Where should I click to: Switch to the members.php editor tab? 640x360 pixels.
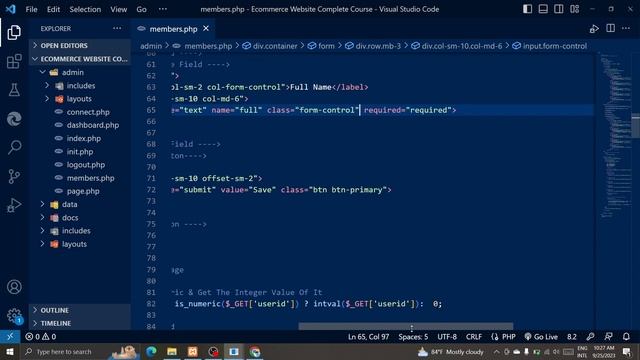coord(173,29)
